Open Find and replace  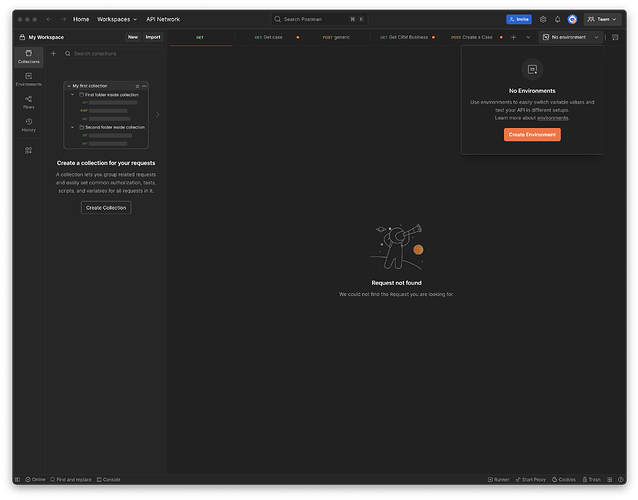[x=71, y=480]
